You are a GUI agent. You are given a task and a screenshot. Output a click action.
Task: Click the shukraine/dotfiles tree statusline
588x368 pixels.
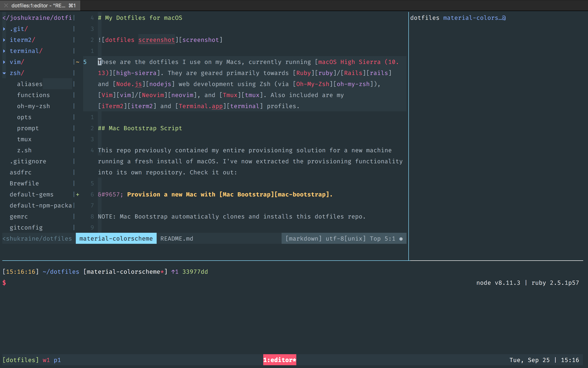click(37, 239)
